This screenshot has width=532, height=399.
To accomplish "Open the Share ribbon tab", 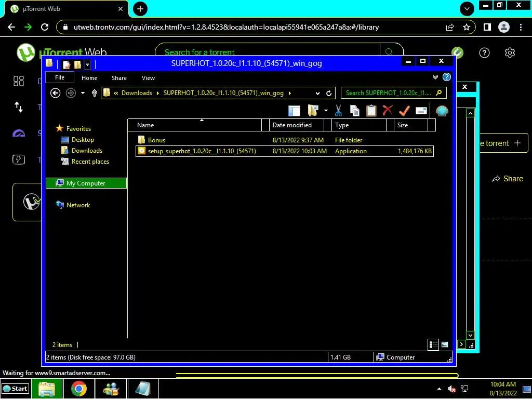I will [119, 78].
